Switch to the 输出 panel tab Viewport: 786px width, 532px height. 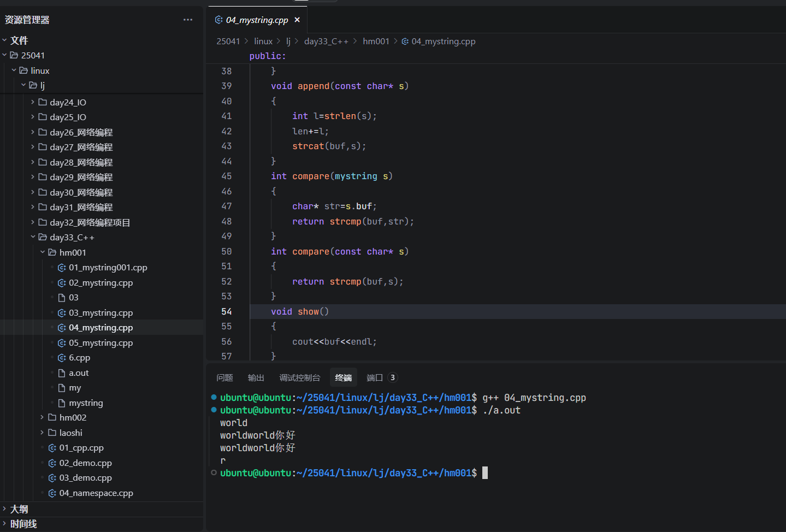[256, 377]
